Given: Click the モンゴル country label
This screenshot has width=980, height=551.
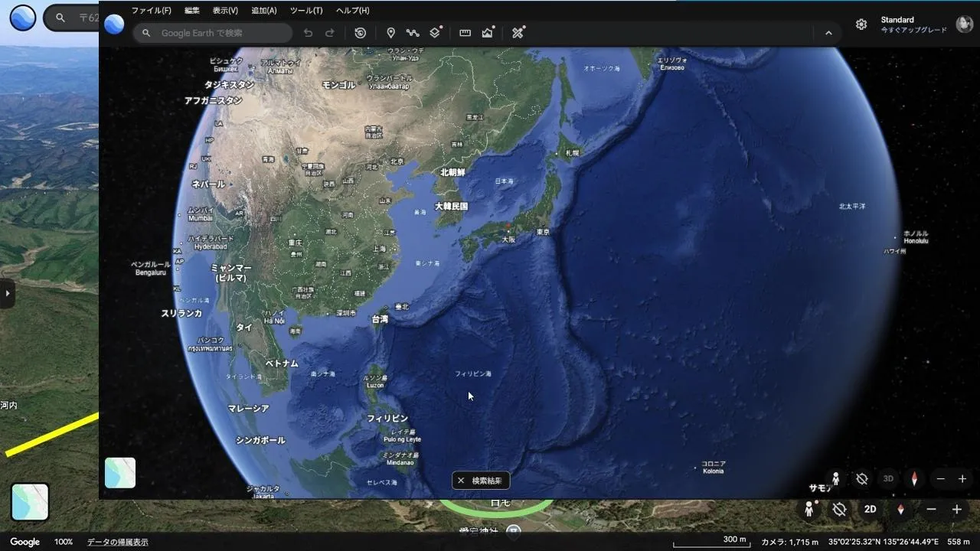Looking at the screenshot, I should point(338,85).
